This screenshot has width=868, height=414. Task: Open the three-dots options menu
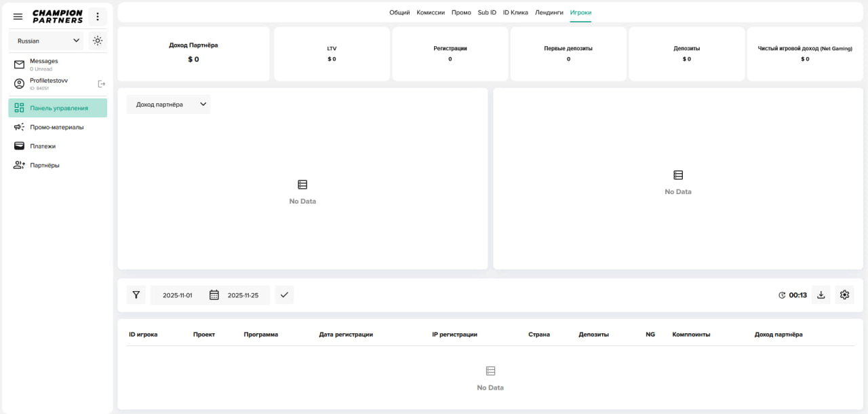point(98,16)
